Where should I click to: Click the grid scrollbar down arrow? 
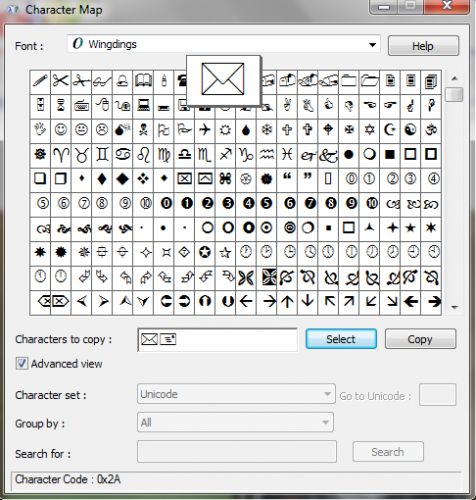click(455, 307)
